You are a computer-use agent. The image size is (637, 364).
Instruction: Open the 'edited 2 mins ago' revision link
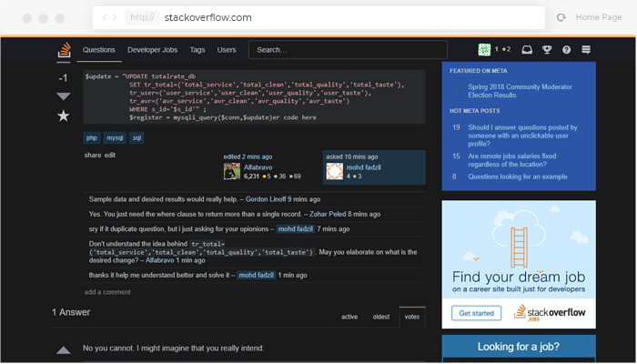click(248, 157)
